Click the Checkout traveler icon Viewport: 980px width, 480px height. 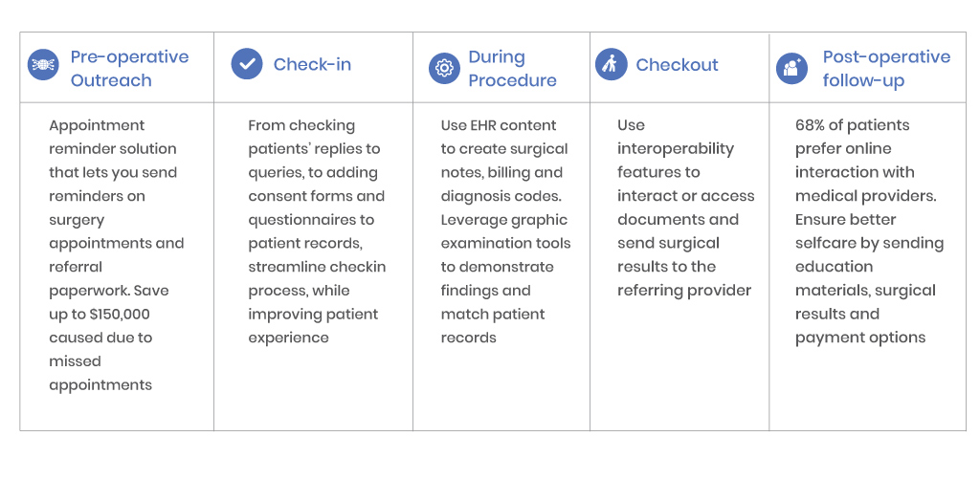(612, 64)
